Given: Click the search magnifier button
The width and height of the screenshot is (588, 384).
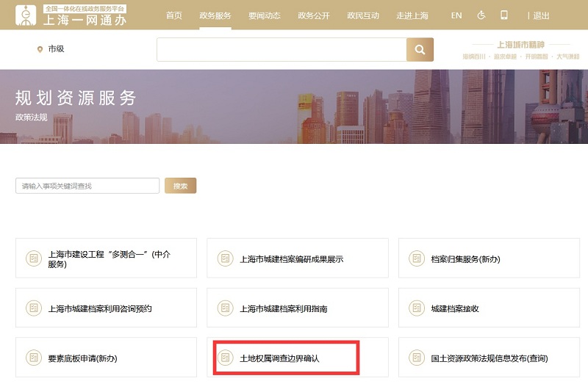Looking at the screenshot, I should click(x=420, y=49).
